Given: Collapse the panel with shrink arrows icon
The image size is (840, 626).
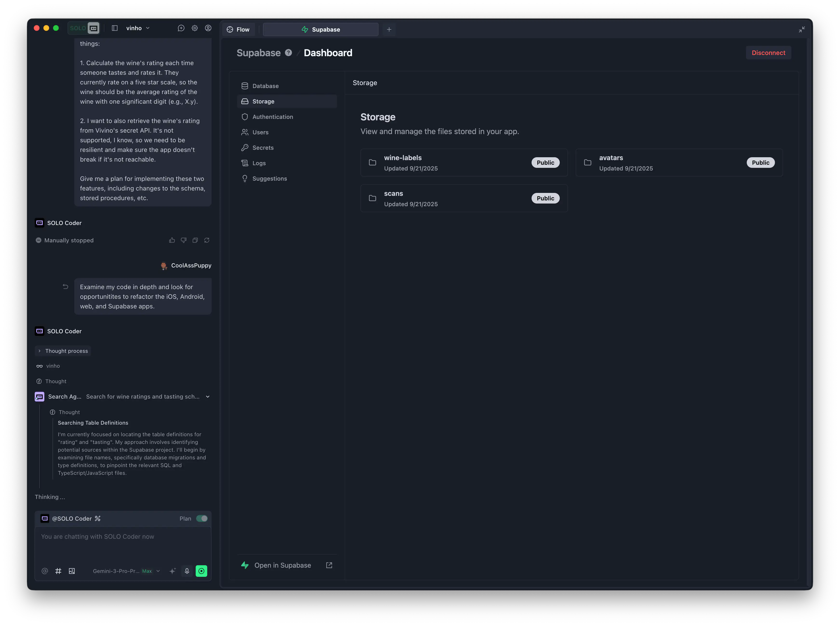Looking at the screenshot, I should pyautogui.click(x=802, y=30).
